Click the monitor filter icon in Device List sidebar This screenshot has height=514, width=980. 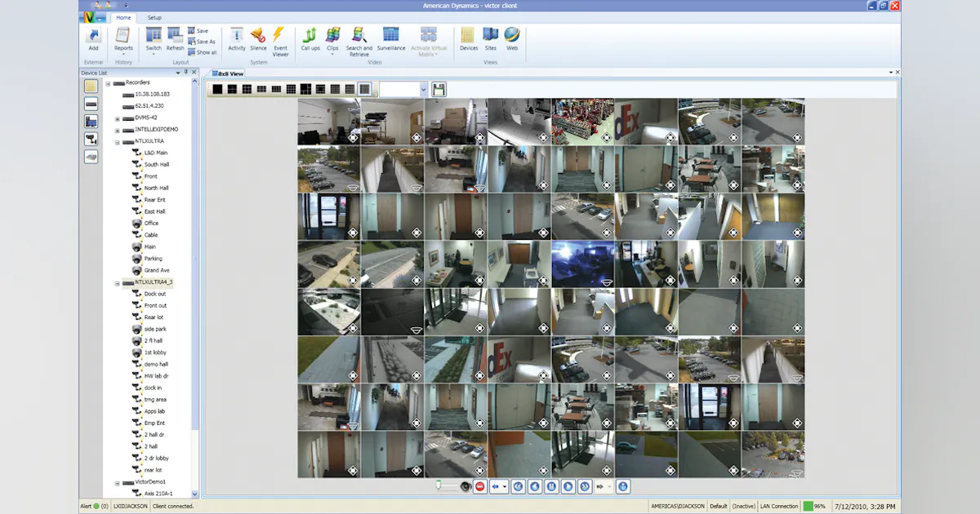pyautogui.click(x=91, y=121)
